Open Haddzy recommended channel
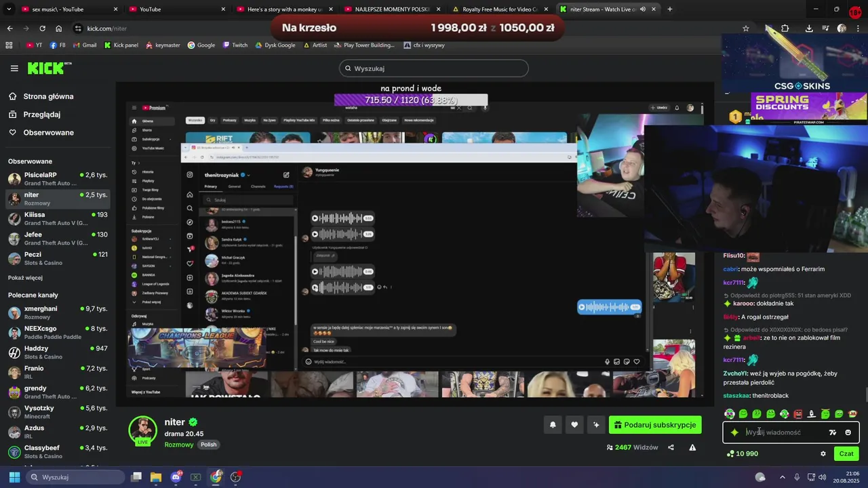Screen dimensions: 868x488 click(x=58, y=352)
